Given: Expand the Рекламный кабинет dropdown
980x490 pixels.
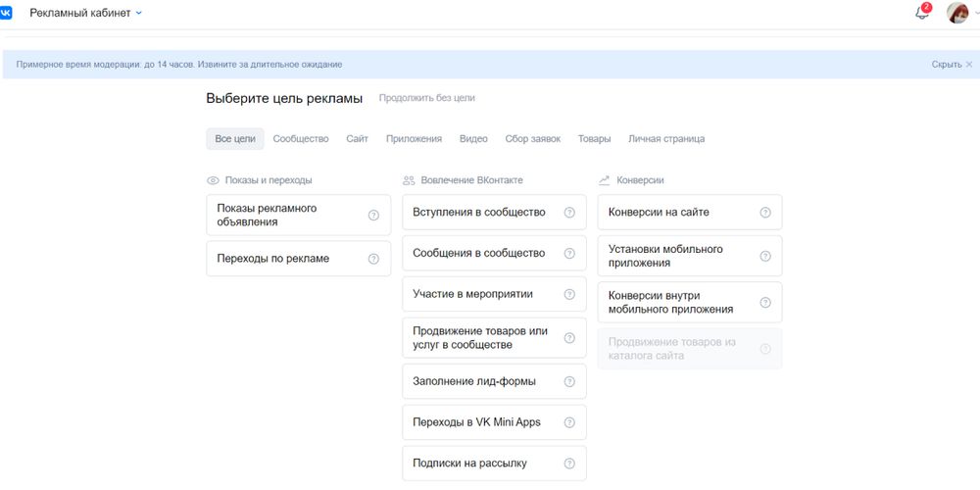Looking at the screenshot, I should [x=85, y=13].
